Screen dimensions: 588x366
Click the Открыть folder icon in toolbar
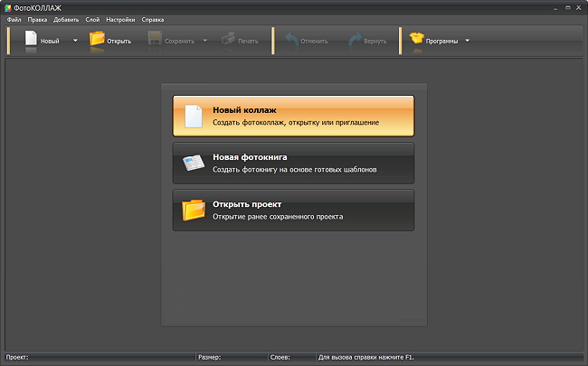tap(97, 39)
